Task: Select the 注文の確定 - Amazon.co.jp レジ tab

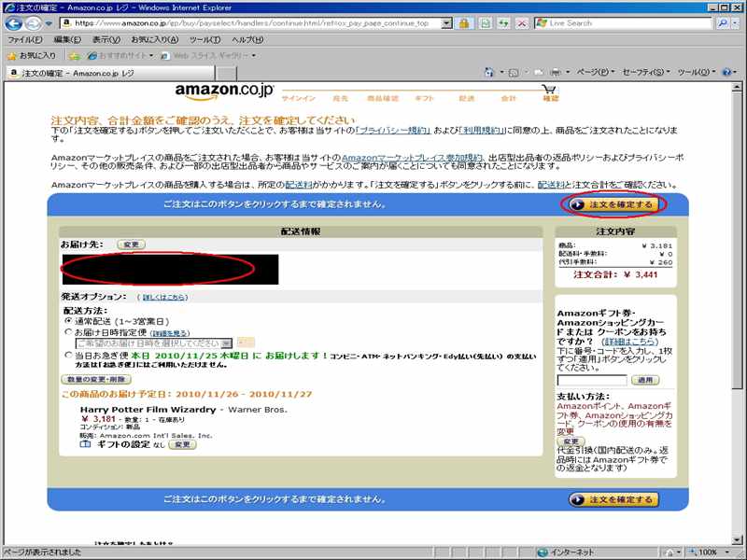Action: (x=110, y=74)
